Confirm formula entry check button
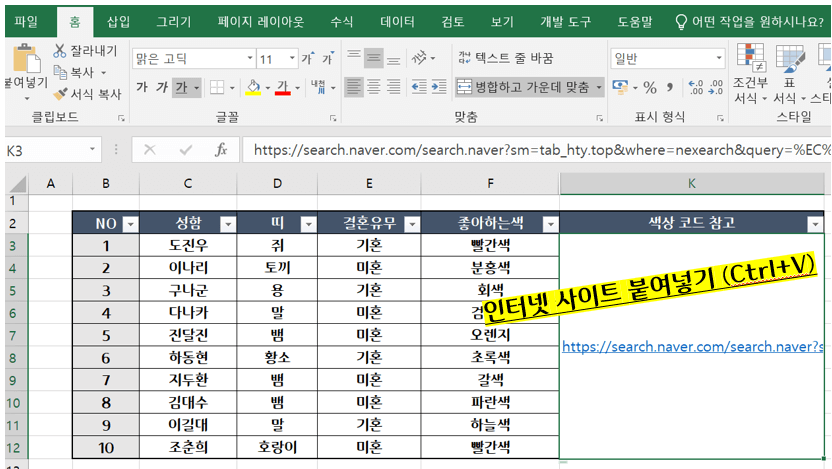The image size is (832, 469). [186, 150]
